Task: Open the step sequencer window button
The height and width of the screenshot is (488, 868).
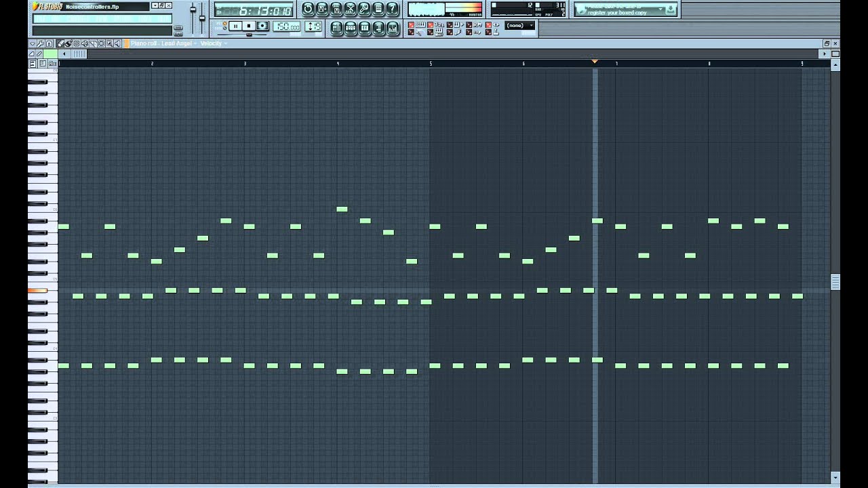Action: (x=350, y=28)
